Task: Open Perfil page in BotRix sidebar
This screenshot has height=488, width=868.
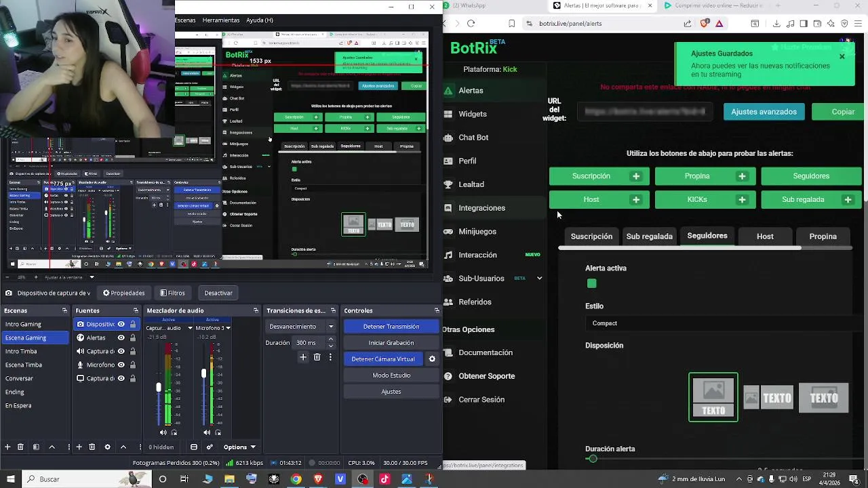Action: click(x=467, y=161)
